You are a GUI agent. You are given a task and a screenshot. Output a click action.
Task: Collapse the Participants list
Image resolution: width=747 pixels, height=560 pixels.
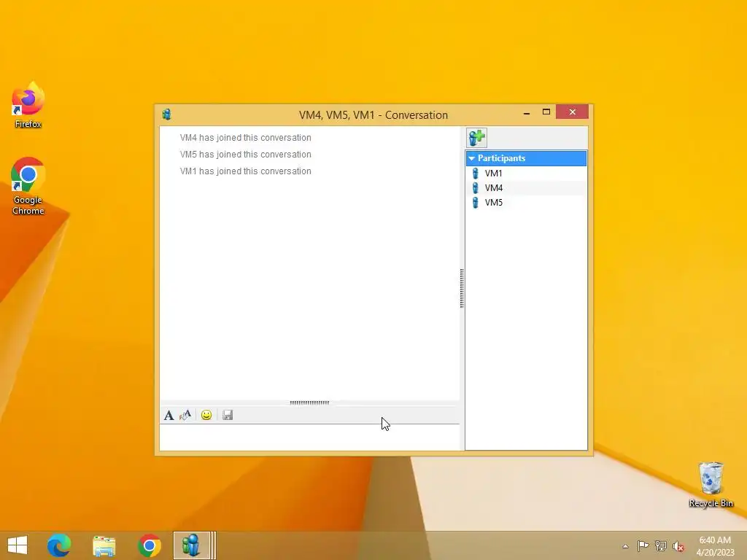(x=472, y=158)
